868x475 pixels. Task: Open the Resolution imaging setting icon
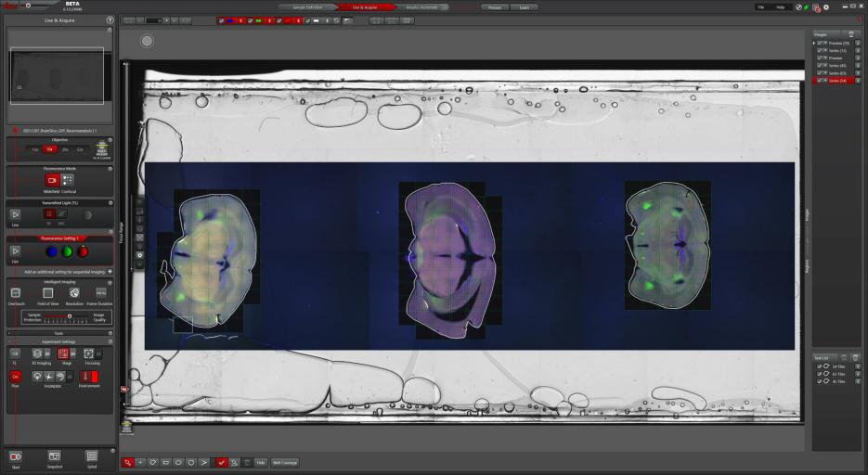pyautogui.click(x=74, y=293)
